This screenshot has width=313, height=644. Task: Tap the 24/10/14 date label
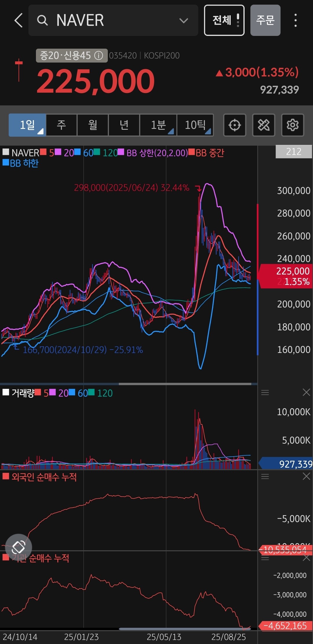(x=20, y=637)
